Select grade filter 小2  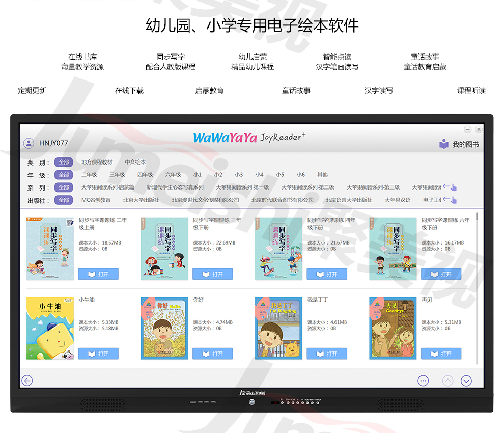click(x=218, y=175)
